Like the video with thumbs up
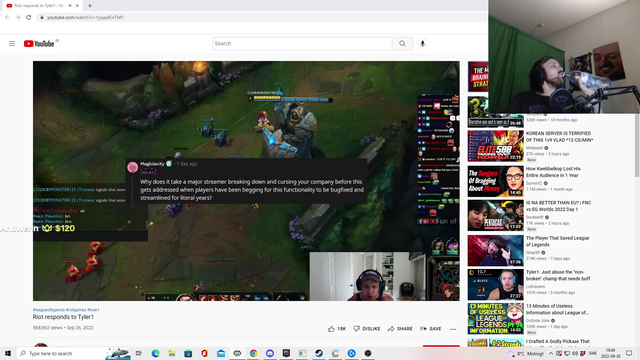Viewport: 640px width, 360px height. click(337, 329)
